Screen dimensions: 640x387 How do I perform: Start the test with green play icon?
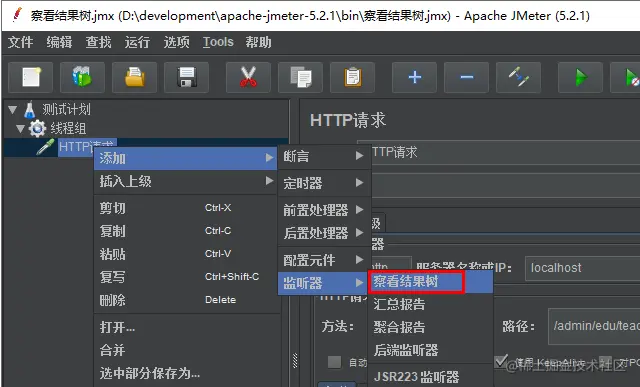580,77
